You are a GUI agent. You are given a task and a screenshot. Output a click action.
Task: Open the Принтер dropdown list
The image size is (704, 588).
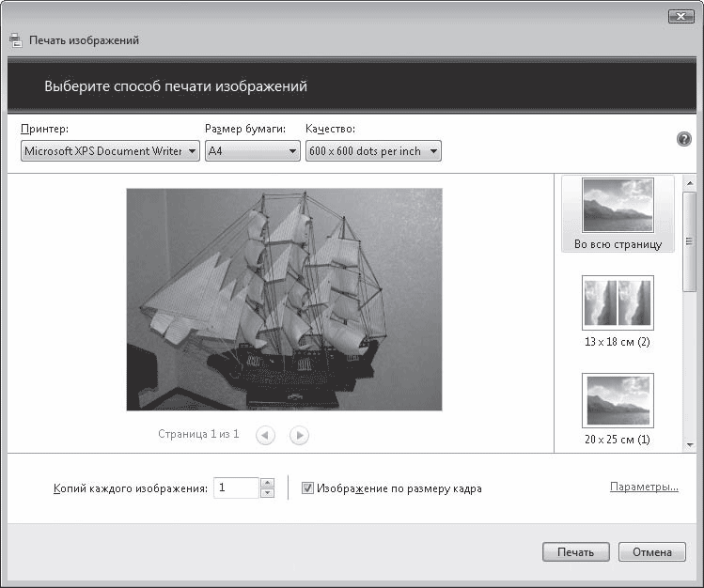pos(111,151)
